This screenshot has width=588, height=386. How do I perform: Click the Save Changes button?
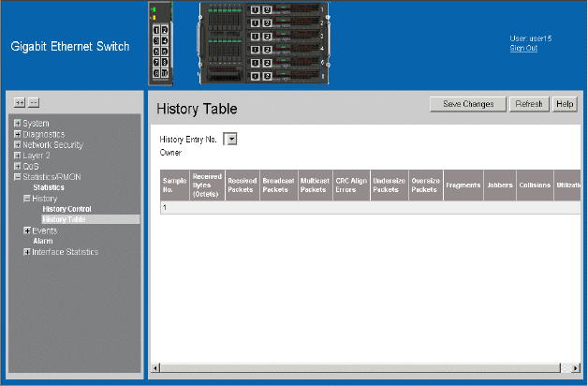tap(468, 104)
